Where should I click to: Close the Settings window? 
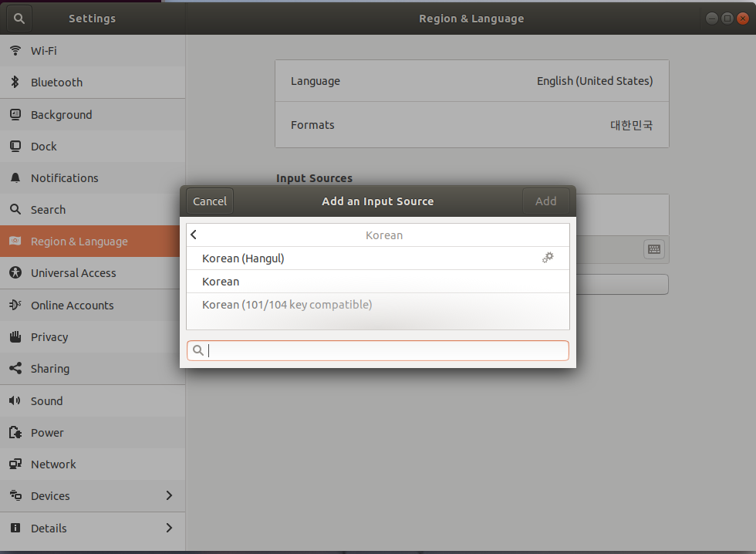click(x=743, y=19)
